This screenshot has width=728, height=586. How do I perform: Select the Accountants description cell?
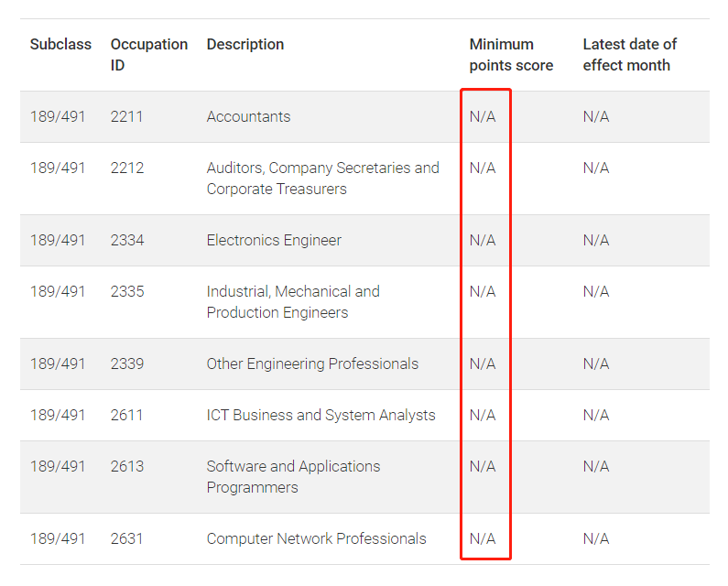(248, 116)
